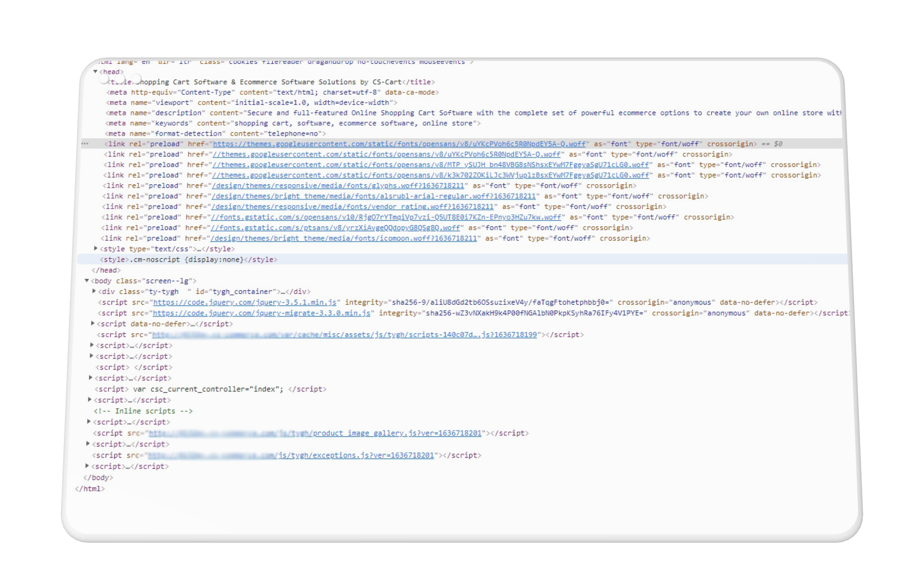Image resolution: width=924 pixels, height=588 pixels.
Task: Select the closing </head> tag row
Action: coord(106,270)
